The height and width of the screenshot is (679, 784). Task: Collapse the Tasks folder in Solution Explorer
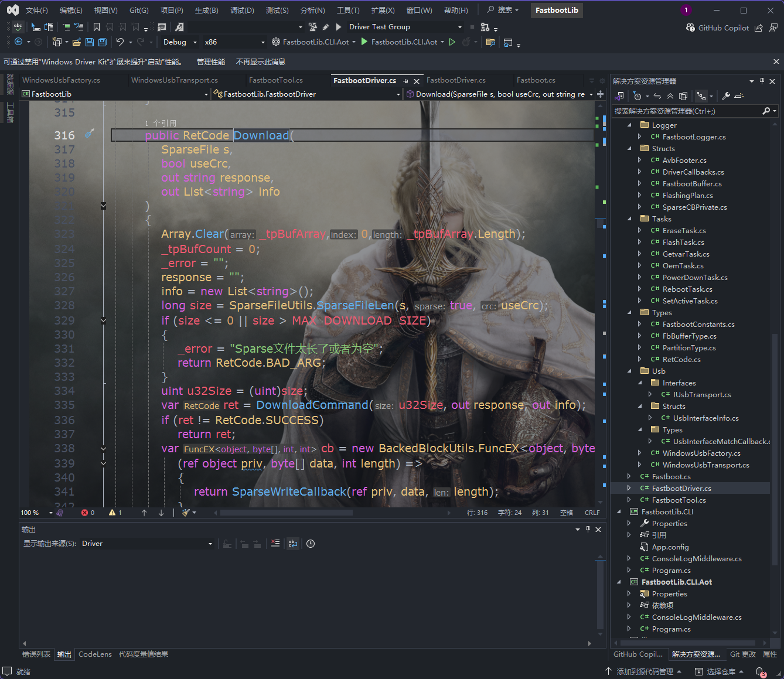pos(629,219)
